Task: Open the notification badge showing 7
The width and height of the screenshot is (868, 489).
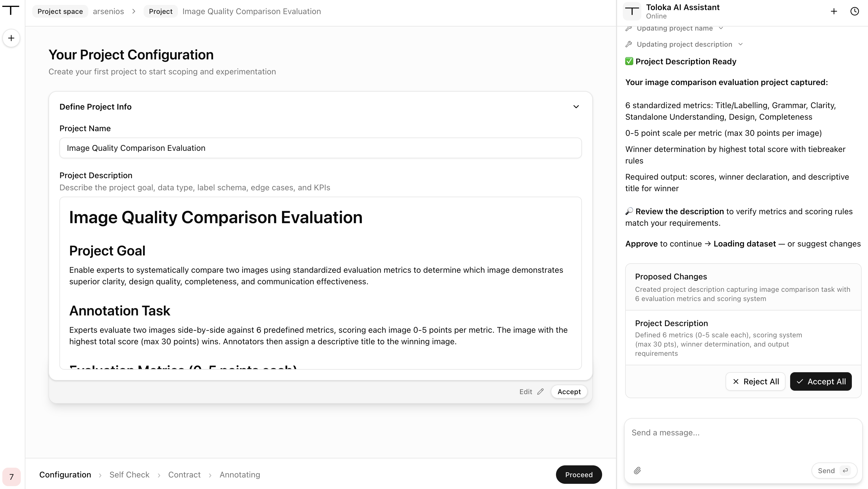Action: point(12,477)
